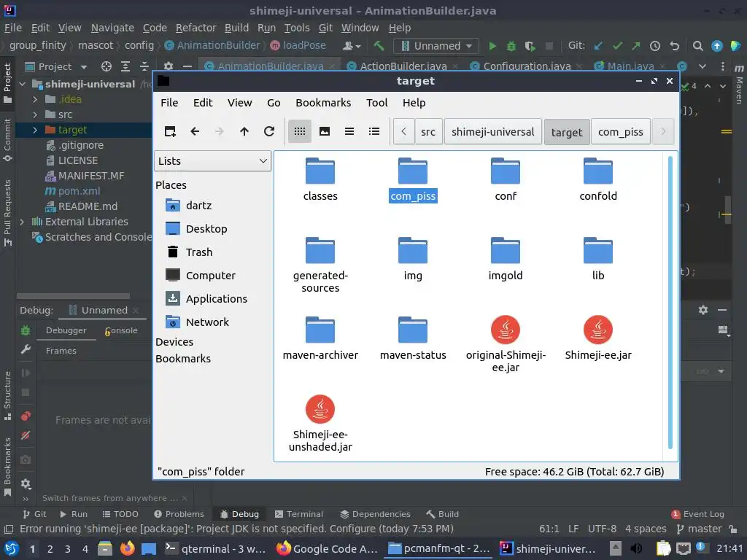Select the confold folder
This screenshot has height=560, width=747.
[598, 179]
